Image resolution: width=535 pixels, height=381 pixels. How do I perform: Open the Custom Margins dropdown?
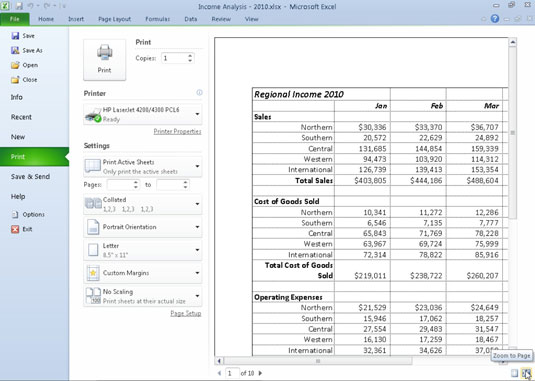(197, 273)
